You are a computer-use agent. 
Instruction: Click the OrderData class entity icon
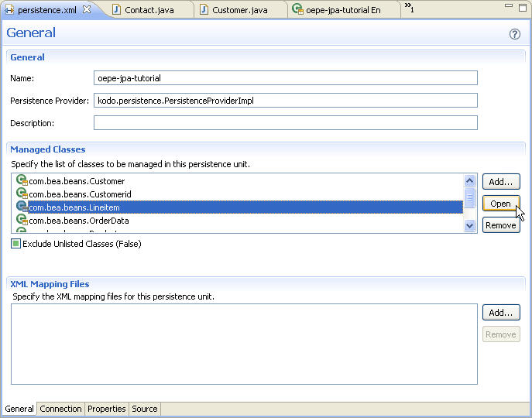point(22,221)
